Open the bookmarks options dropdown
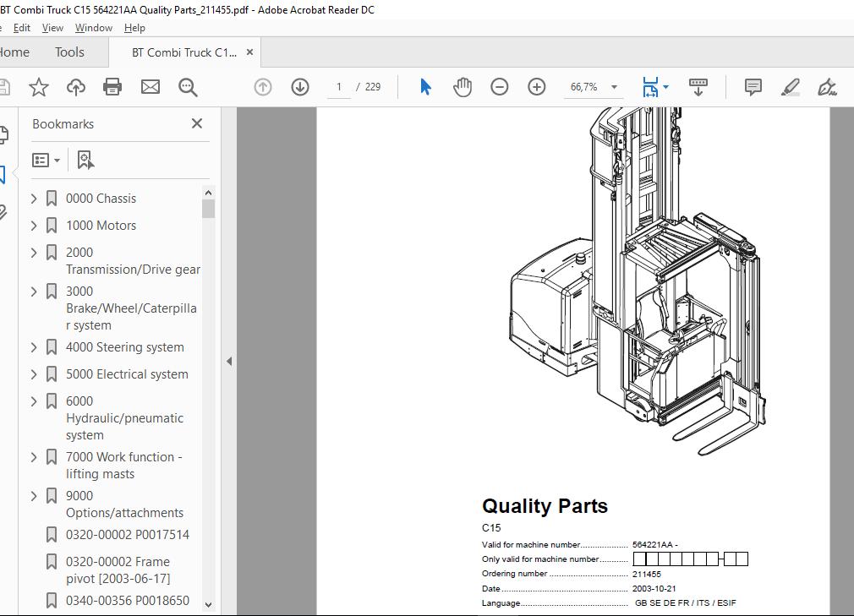The image size is (854, 616). click(x=47, y=160)
